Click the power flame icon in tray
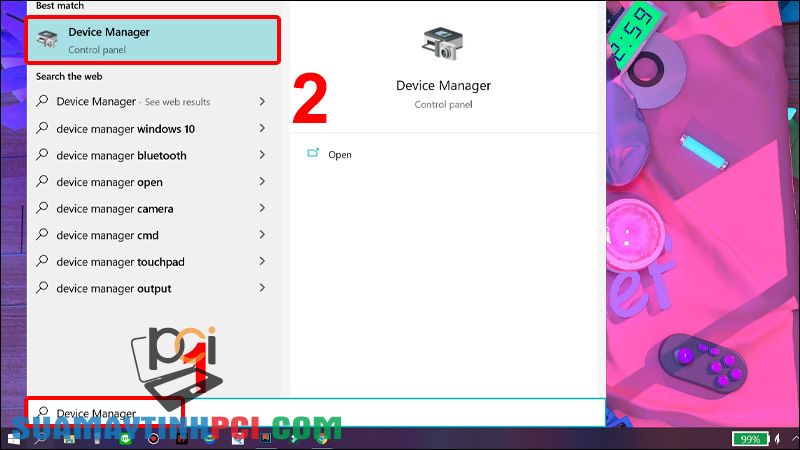This screenshot has height=450, width=800. pyautogui.click(x=778, y=439)
